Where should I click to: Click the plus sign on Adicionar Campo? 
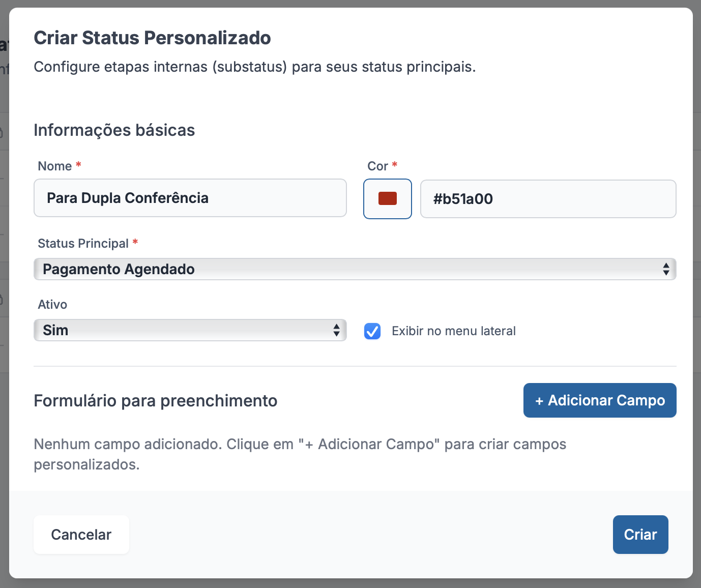pos(539,401)
